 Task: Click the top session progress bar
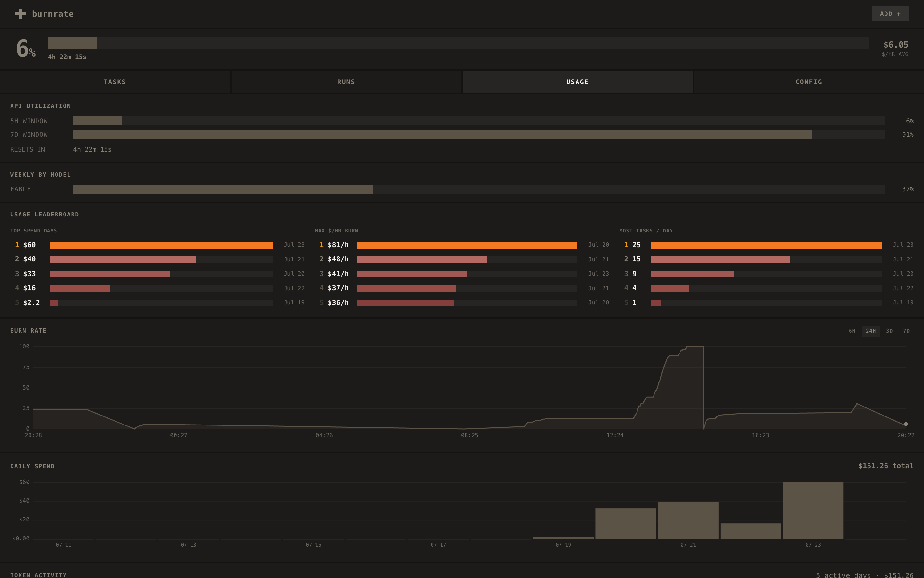coord(458,43)
